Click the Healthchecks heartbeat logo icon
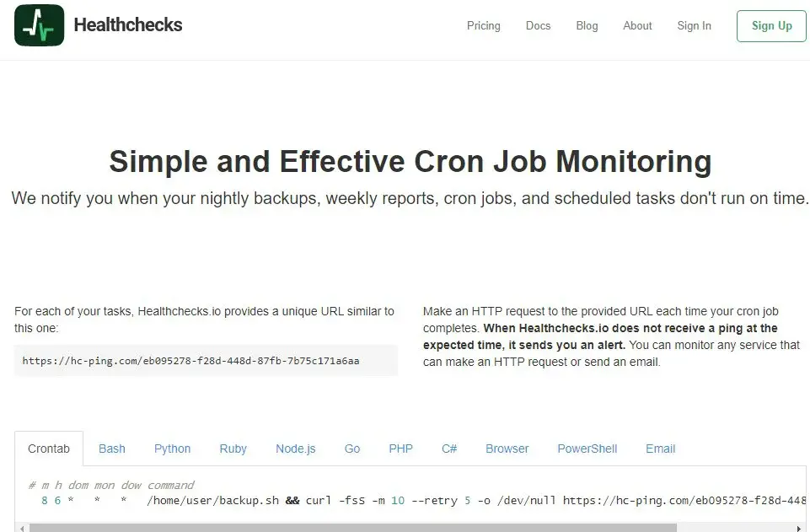 pos(40,25)
